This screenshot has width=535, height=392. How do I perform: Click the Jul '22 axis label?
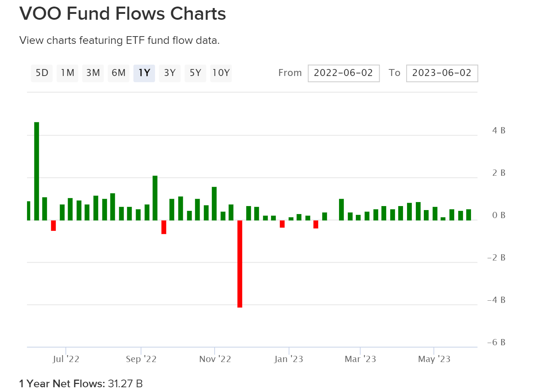(67, 359)
